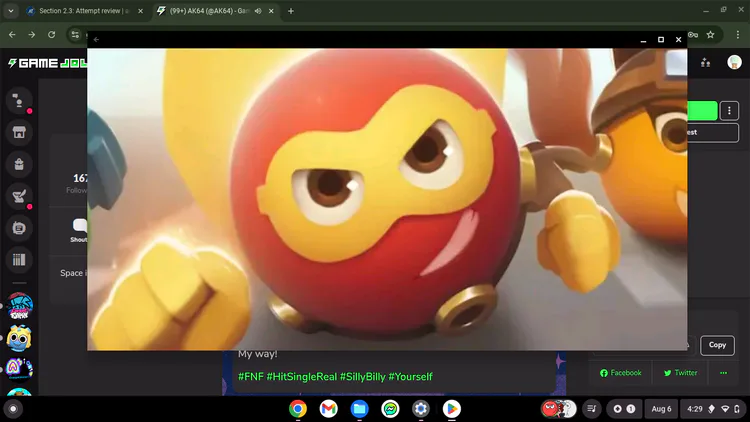Viewport: 750px width, 422px height.
Task: Click the Shout button on profile
Action: tap(79, 230)
